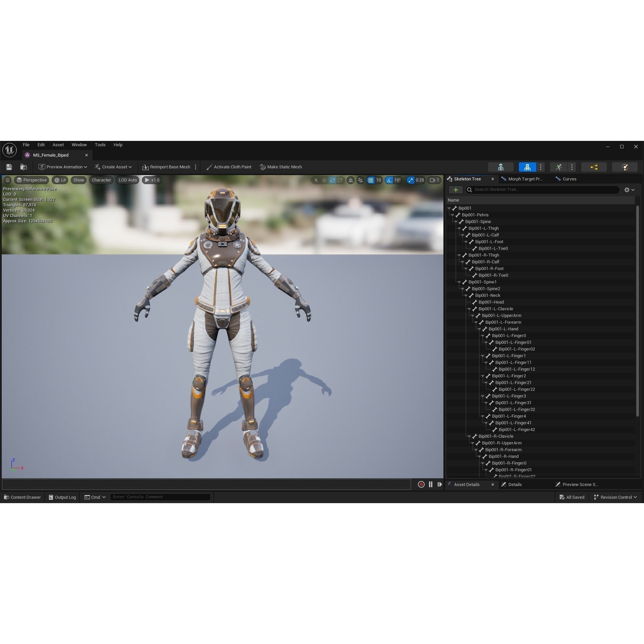
Task: Open Create Asset dropdown
Action: click(113, 167)
